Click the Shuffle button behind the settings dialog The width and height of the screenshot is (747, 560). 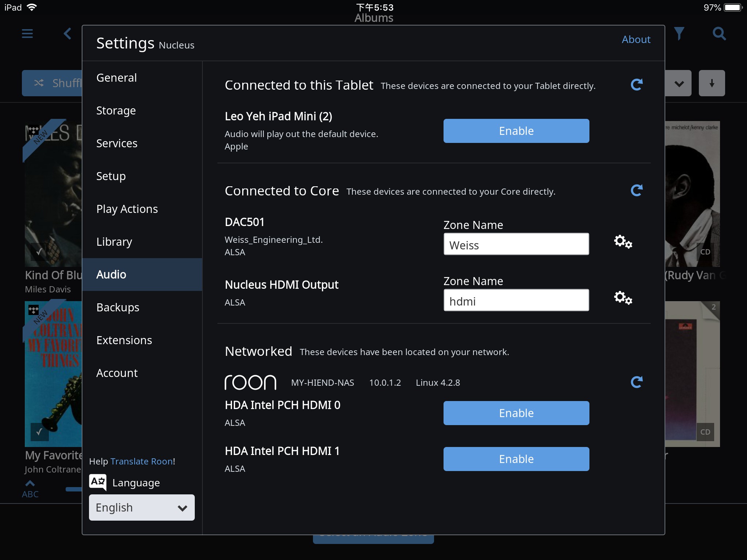[x=52, y=83]
